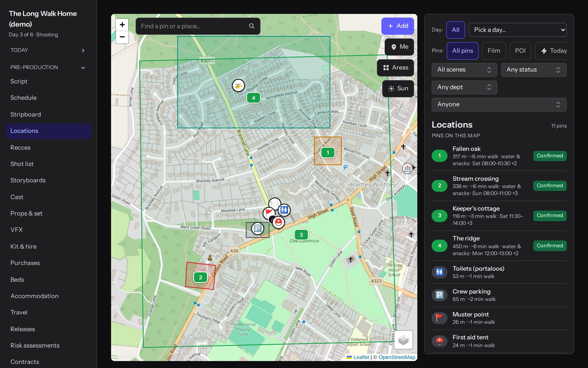Select the helicopter pin on map
This screenshot has height=368, width=588.
[x=238, y=86]
